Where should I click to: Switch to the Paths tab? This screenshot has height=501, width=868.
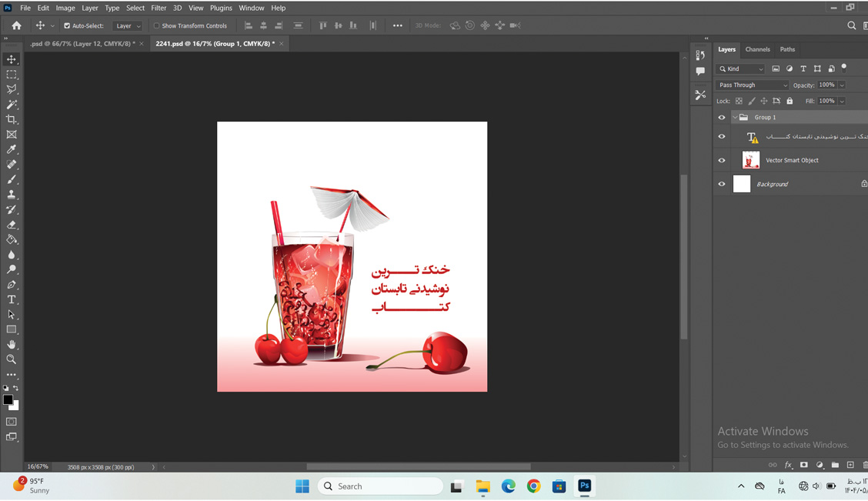click(787, 49)
